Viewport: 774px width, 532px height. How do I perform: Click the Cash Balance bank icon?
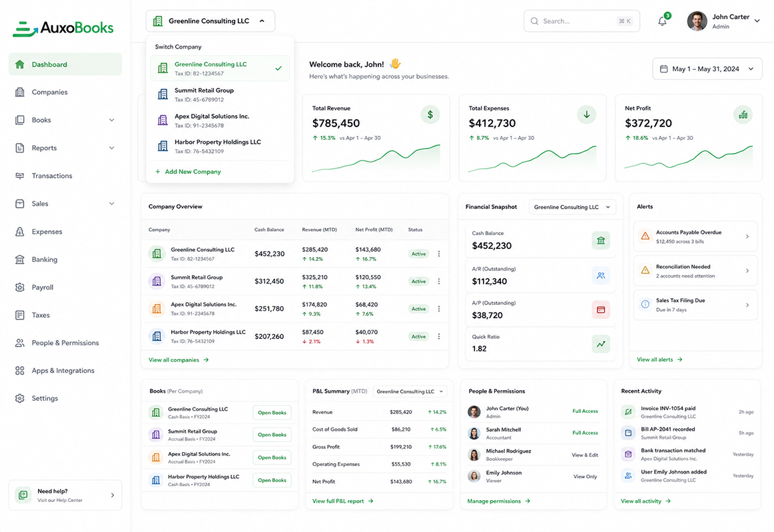601,240
